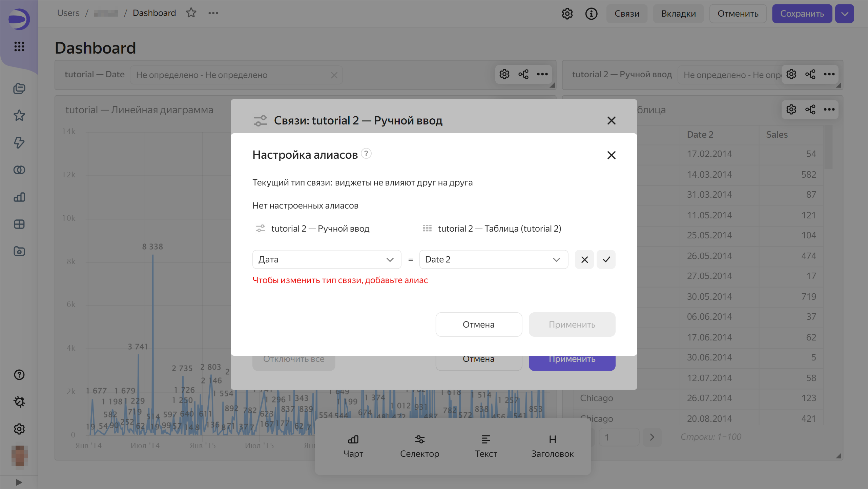Expand the sidebar with bottom arrow
The width and height of the screenshot is (868, 489).
[19, 482]
